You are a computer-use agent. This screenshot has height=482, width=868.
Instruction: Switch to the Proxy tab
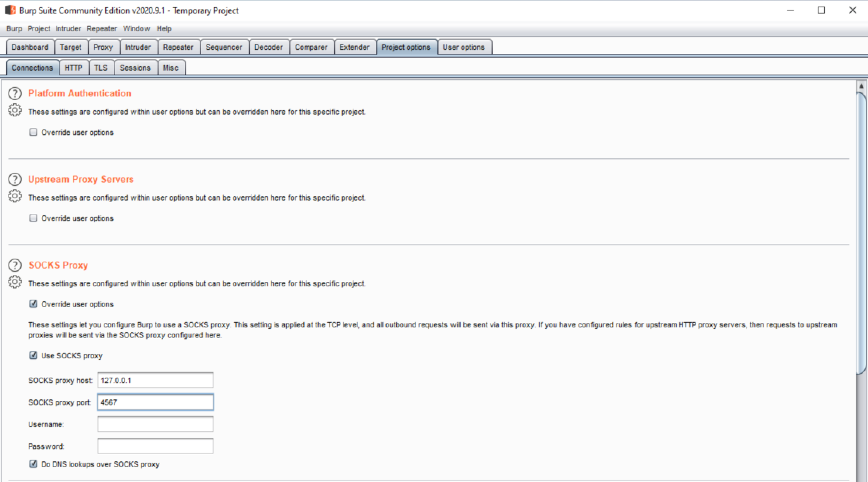(103, 47)
